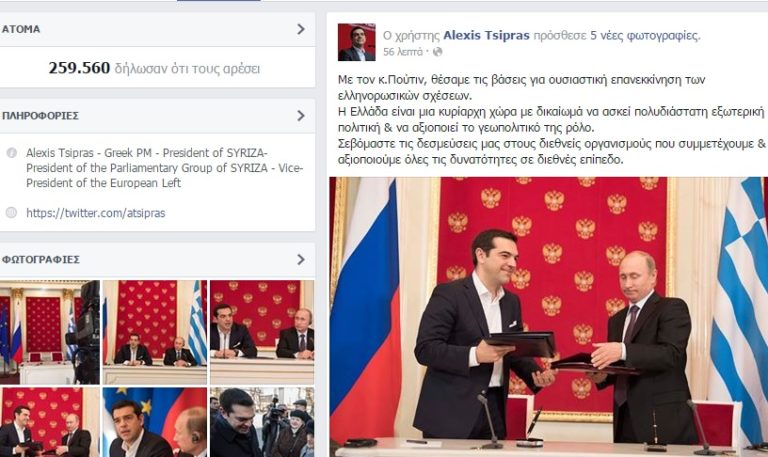Click the '56 λεπτά' post timestamp
768x457 pixels.
click(403, 51)
